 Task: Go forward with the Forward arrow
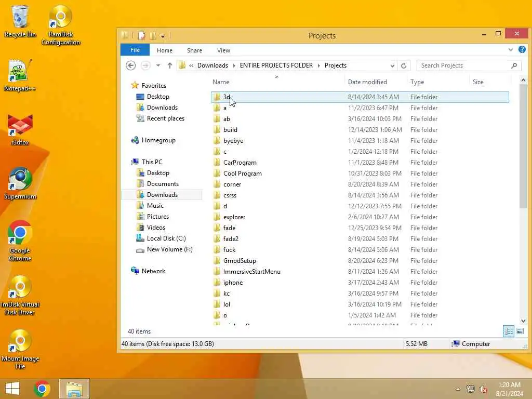145,65
